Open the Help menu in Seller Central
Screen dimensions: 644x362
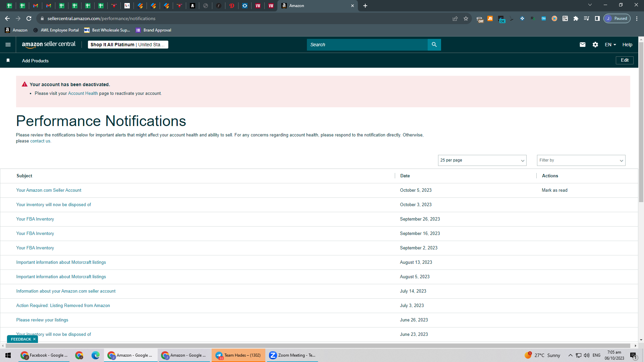pyautogui.click(x=627, y=45)
